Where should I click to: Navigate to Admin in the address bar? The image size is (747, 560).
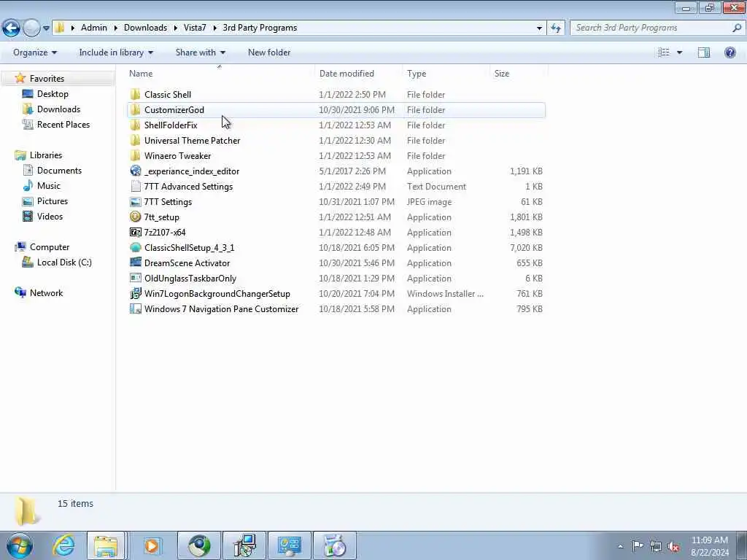click(x=94, y=28)
